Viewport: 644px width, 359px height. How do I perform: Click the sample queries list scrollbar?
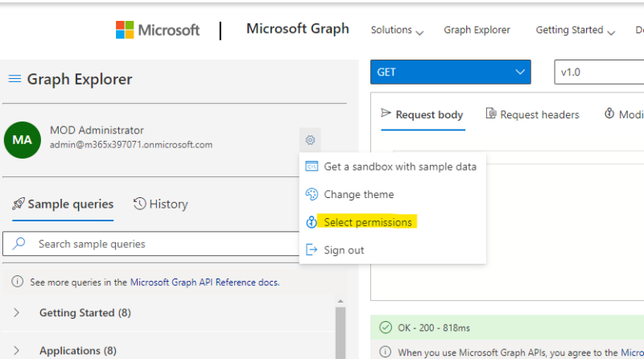click(x=341, y=332)
